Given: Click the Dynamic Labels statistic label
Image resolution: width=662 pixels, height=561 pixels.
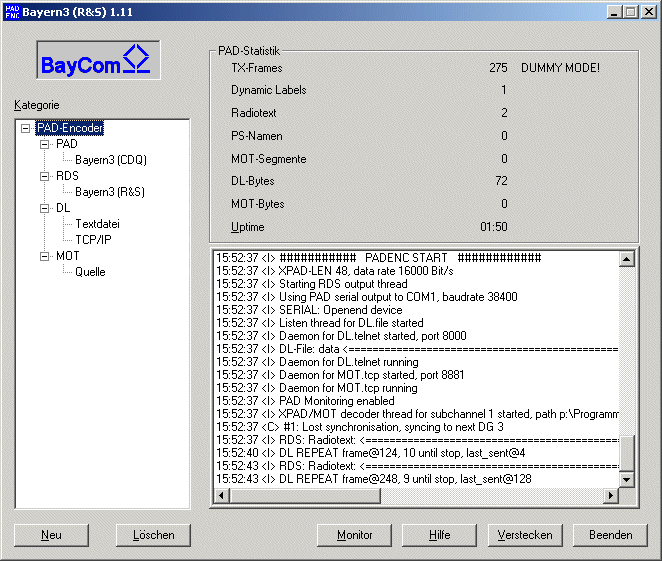Looking at the screenshot, I should [269, 90].
